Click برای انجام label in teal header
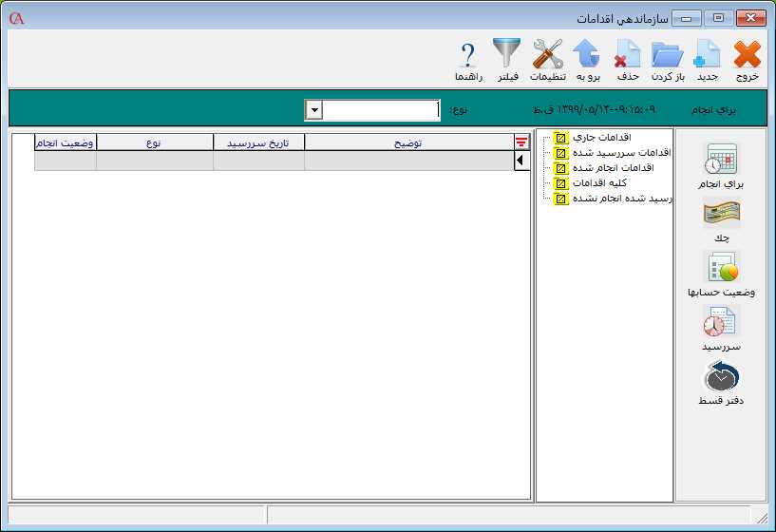776x532 pixels. [x=713, y=110]
